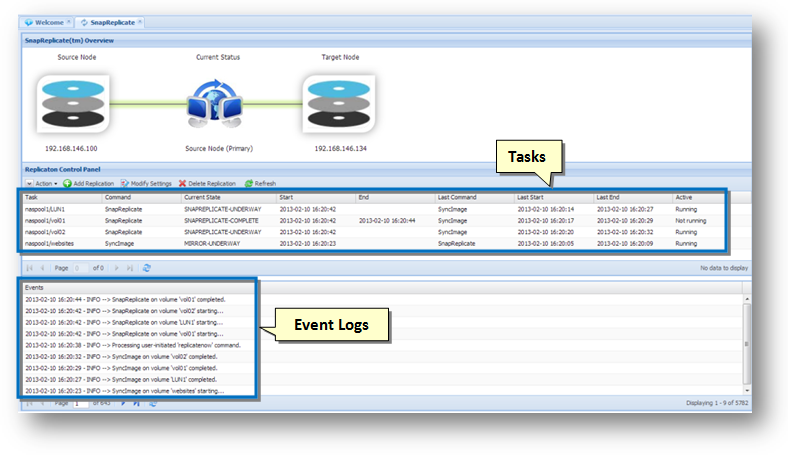Switch to the Welcome tab
Viewport: 788px width, 456px height.
pyautogui.click(x=45, y=21)
